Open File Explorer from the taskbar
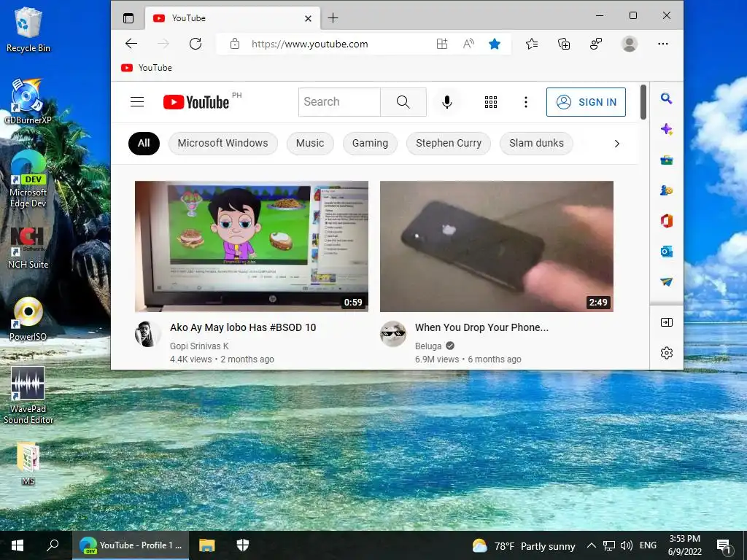The height and width of the screenshot is (560, 747). click(x=206, y=545)
